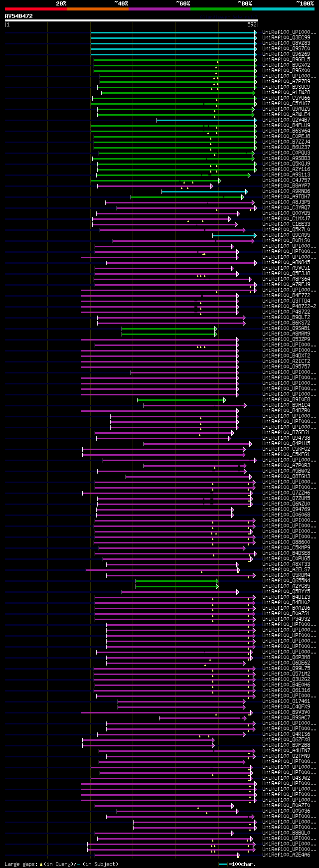
Task: Click the query name AV540472
Action: (x=18, y=16)
